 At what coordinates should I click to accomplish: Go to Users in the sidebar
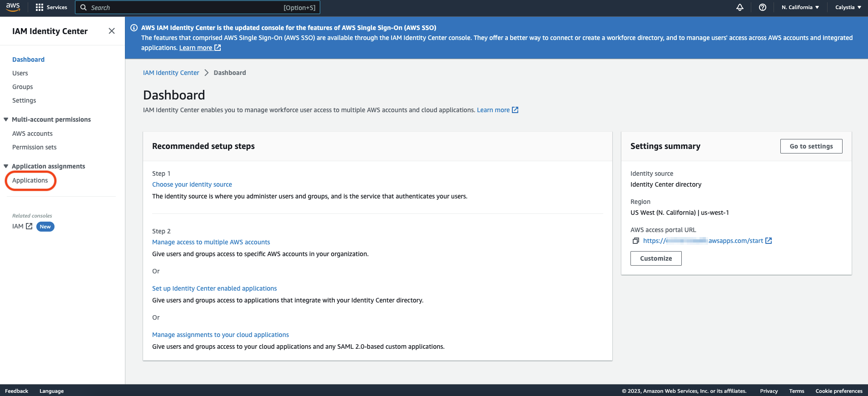click(20, 73)
